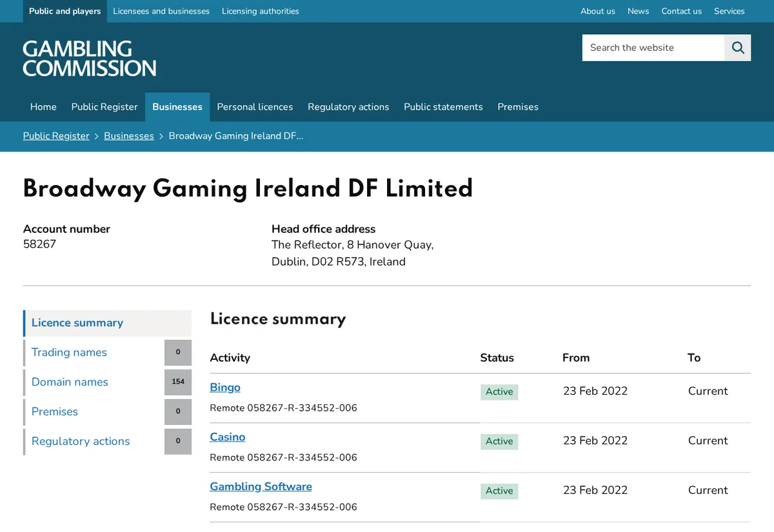The image size is (774, 532).
Task: Click the Status column header
Action: coord(497,358)
